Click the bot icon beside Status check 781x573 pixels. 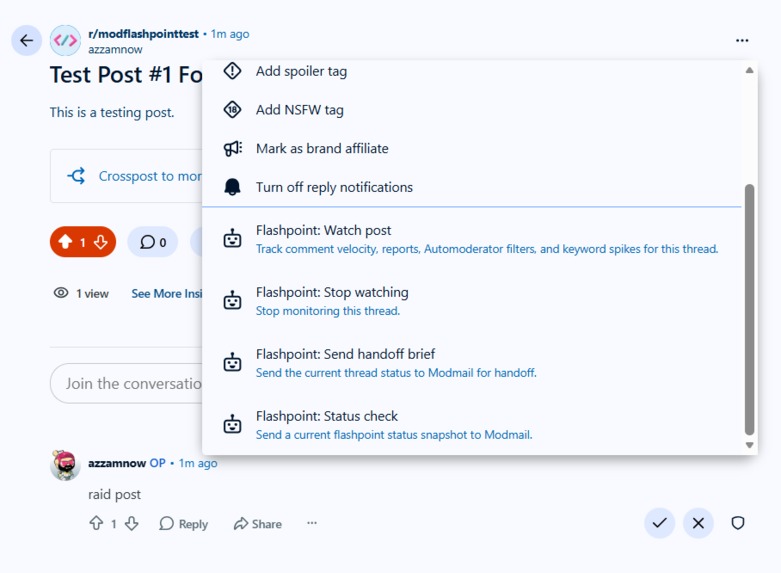pyautogui.click(x=232, y=425)
